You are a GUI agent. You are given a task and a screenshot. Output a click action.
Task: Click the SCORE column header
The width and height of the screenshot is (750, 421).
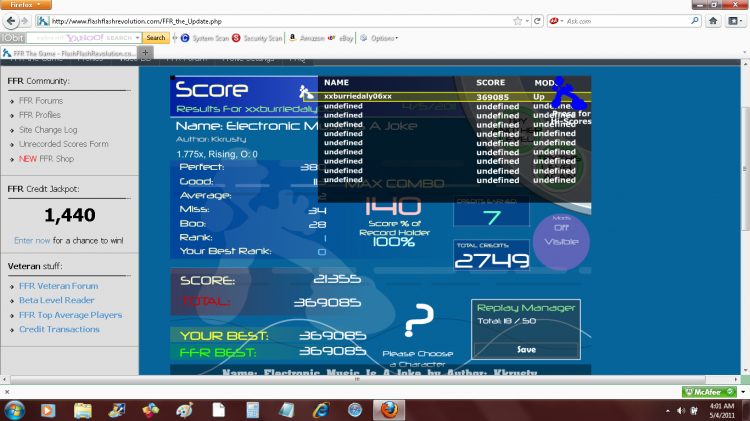click(490, 83)
